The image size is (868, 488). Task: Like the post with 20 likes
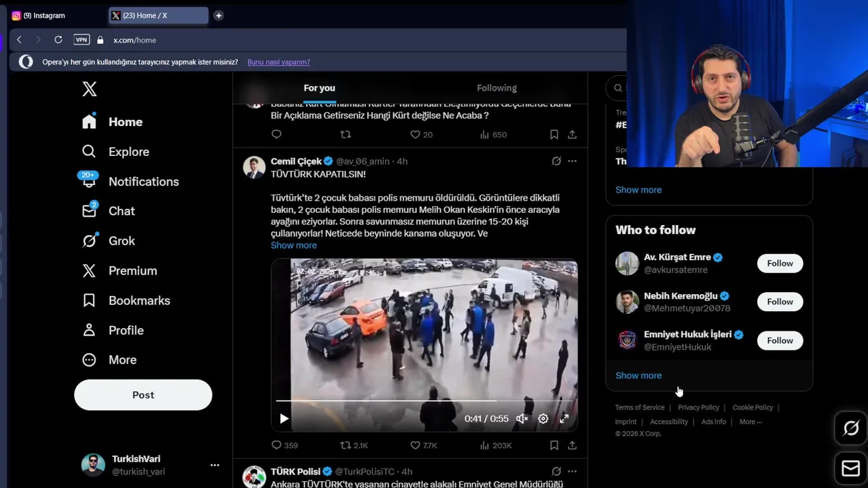[421, 135]
